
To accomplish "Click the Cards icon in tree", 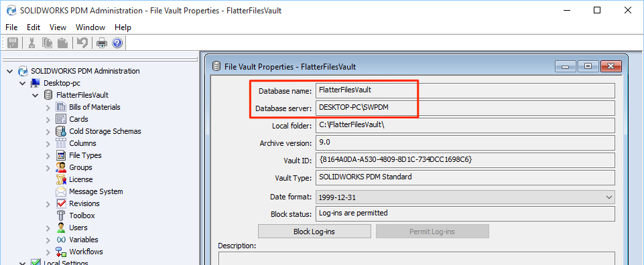I will pyautogui.click(x=61, y=119).
